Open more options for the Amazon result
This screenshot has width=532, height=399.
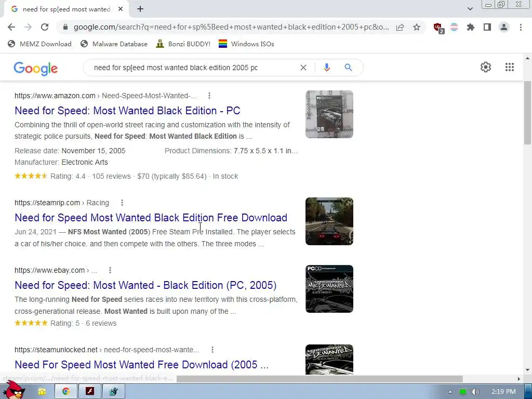(x=209, y=96)
